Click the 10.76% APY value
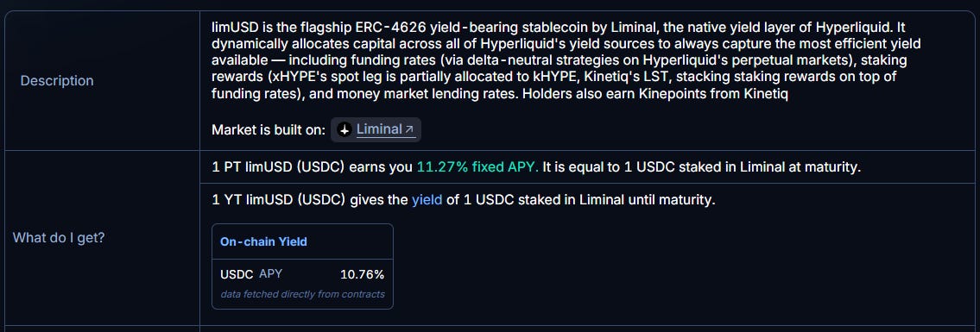Viewport: 980px width, 332px height. (x=362, y=274)
